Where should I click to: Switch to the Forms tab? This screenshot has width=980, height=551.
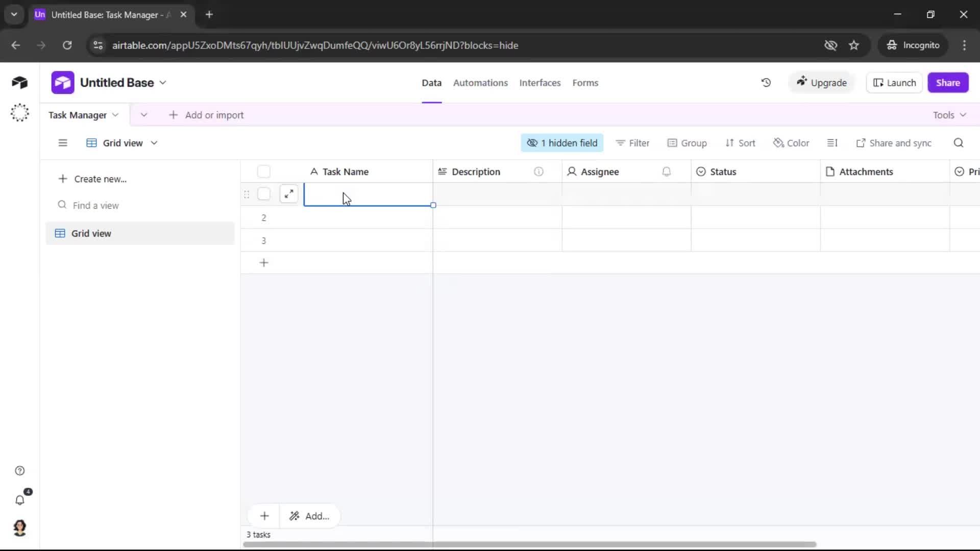(585, 83)
